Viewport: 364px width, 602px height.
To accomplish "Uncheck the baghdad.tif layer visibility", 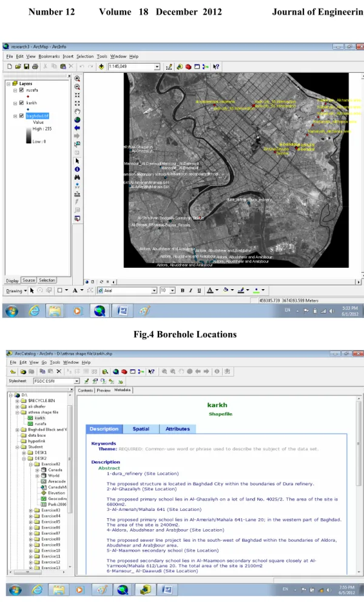I will tap(21, 115).
